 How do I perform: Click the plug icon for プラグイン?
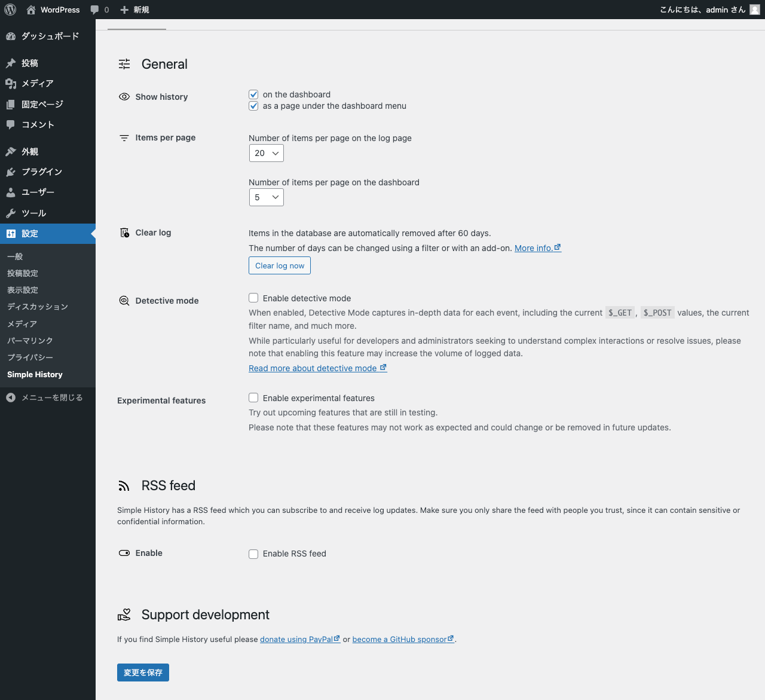pos(11,172)
